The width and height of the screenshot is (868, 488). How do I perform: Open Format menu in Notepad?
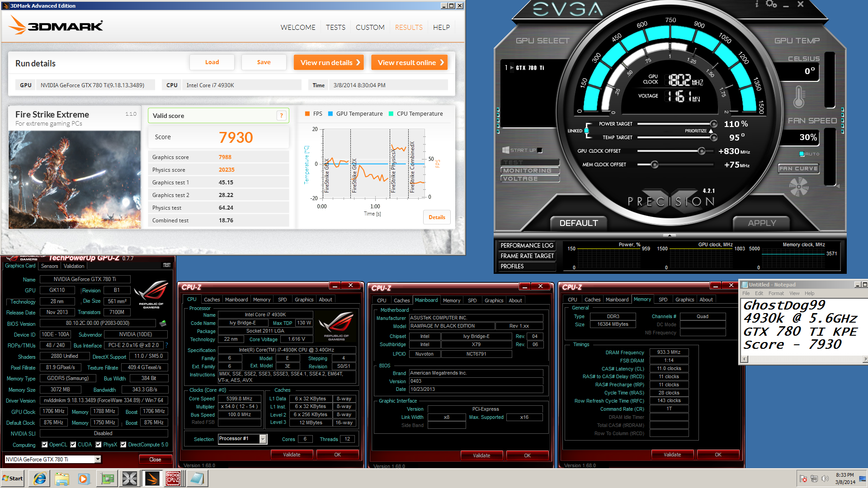pyautogui.click(x=776, y=293)
